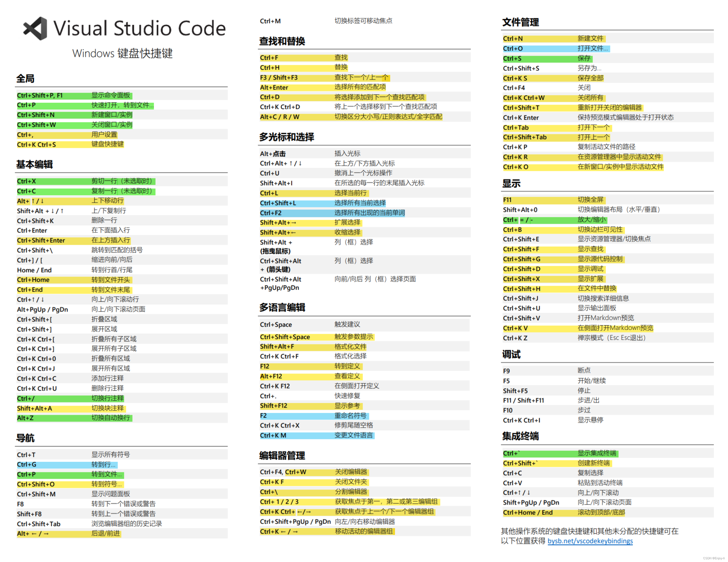Select the '重新打开关闭的编辑器' description
This screenshot has height=562, width=728.
(x=609, y=108)
